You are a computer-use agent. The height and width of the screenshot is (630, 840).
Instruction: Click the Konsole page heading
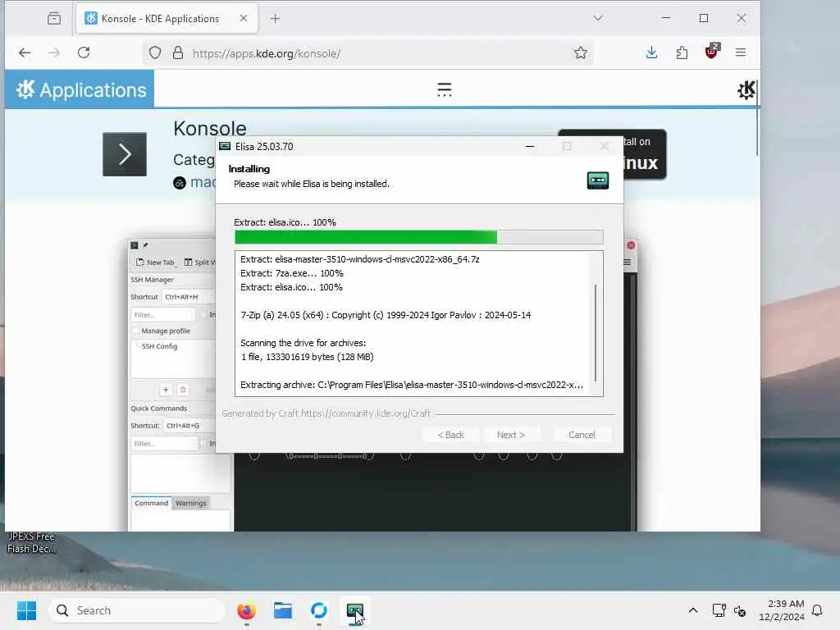pos(209,129)
